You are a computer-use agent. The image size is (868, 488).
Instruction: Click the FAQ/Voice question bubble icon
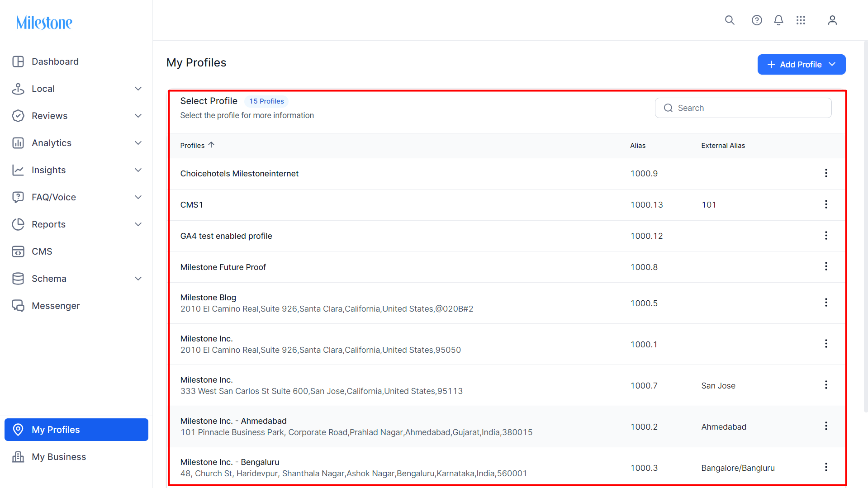18,197
